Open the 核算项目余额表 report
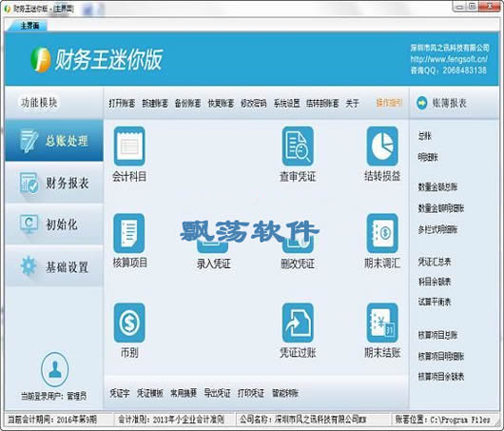 pyautogui.click(x=441, y=376)
